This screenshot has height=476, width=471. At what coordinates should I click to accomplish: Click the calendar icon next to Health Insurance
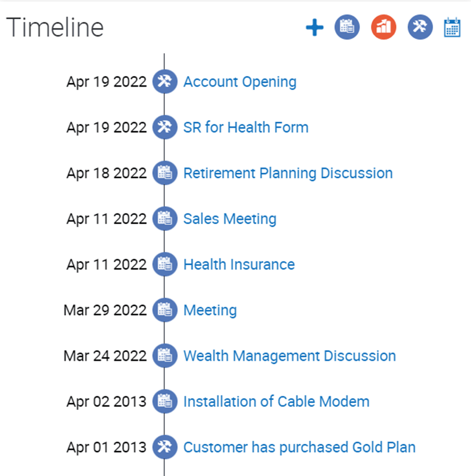pos(164,264)
